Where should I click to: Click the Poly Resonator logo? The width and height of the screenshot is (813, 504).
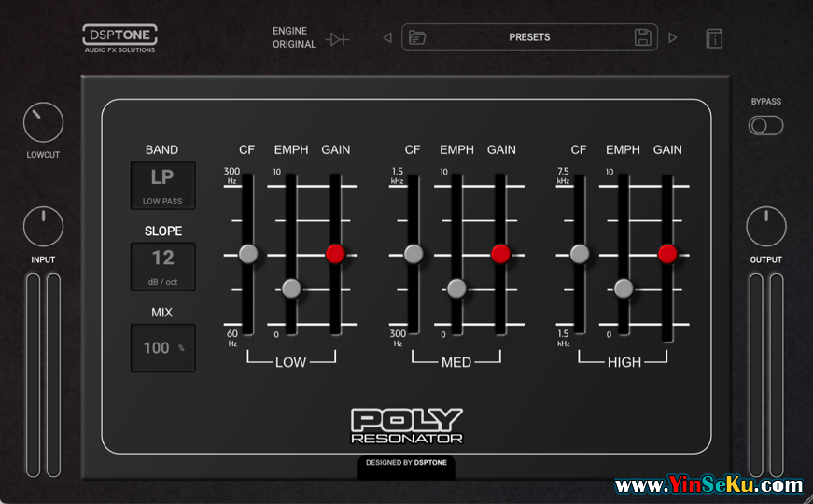point(406,426)
